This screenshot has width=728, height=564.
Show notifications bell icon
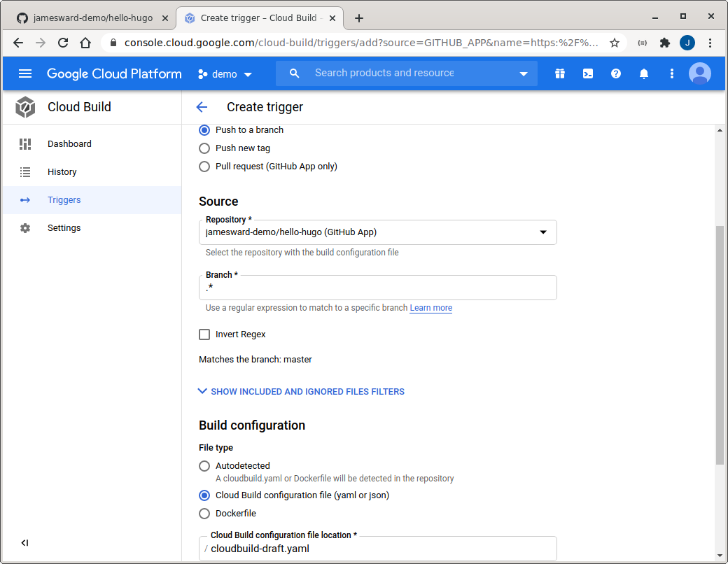pos(644,73)
